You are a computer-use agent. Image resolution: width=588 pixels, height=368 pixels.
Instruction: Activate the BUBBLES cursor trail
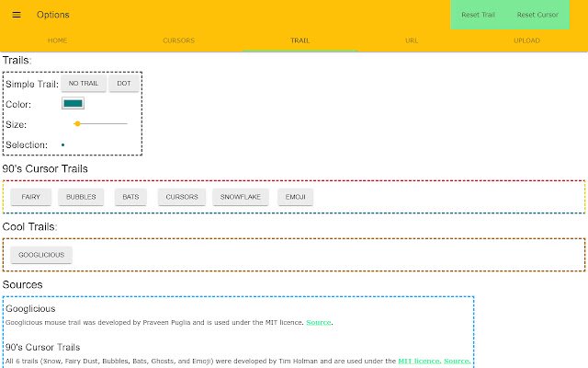pos(81,197)
